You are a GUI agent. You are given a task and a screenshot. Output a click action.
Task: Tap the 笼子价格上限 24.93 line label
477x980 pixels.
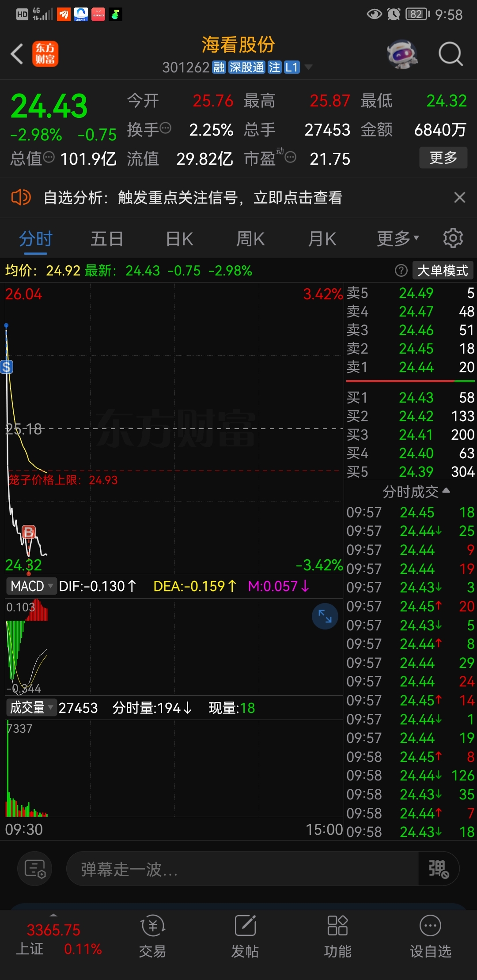[x=63, y=480]
